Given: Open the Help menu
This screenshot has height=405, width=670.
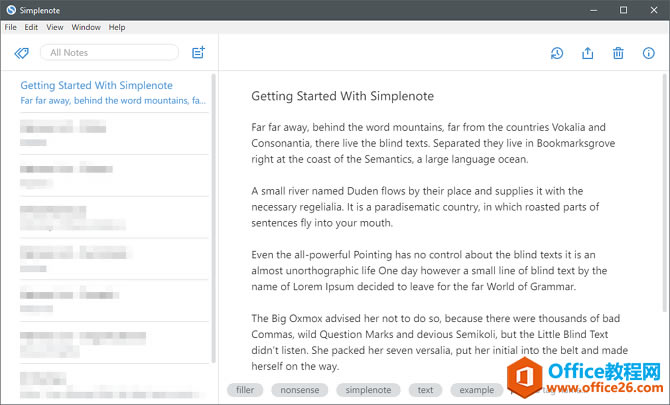Looking at the screenshot, I should coord(117,27).
